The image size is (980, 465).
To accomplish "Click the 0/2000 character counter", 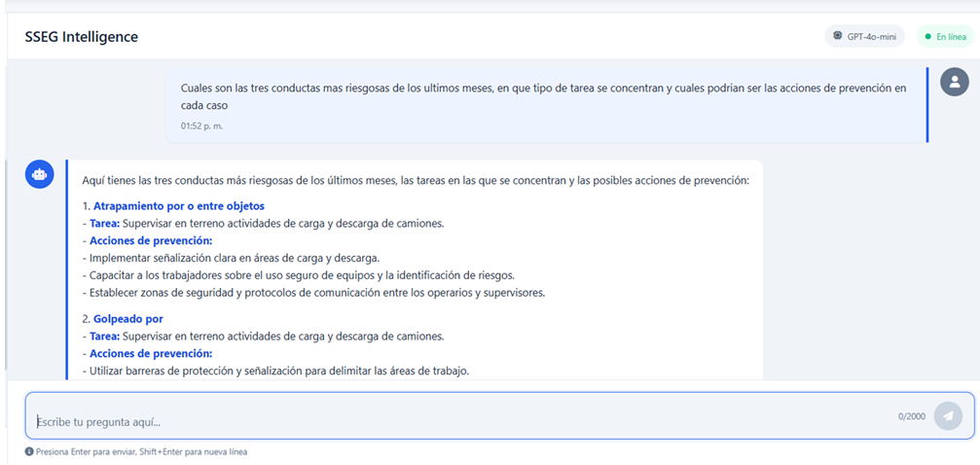I will 911,416.
